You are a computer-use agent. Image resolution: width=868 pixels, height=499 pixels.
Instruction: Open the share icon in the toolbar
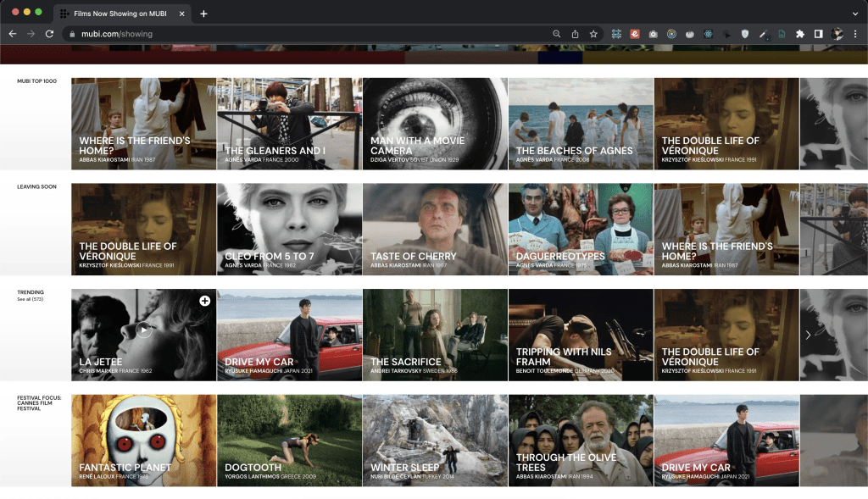click(576, 34)
